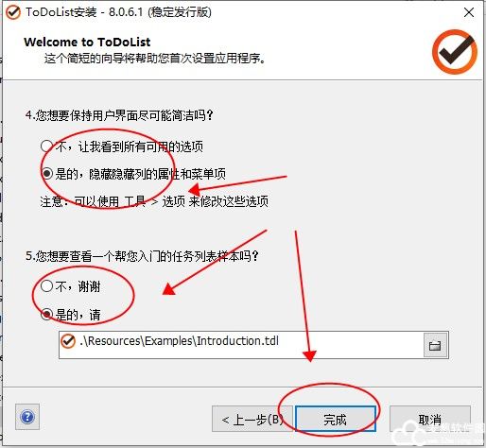This screenshot has height=448, width=486.
Task: Click question 5 text about sample tasklist
Action: 142,256
